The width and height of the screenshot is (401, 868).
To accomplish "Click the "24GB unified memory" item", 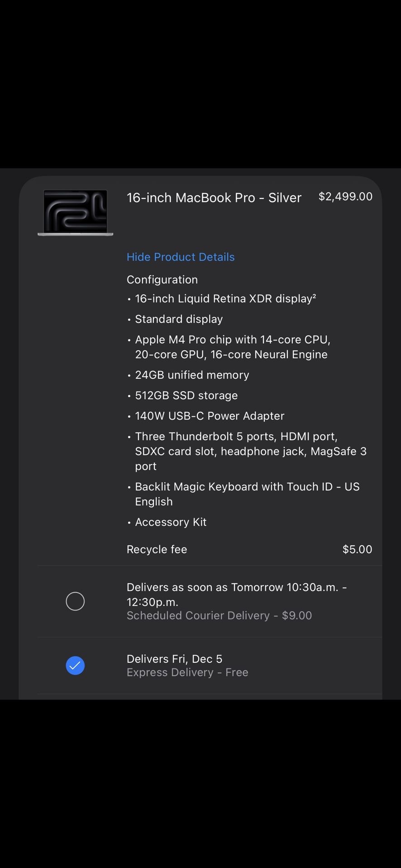I will pyautogui.click(x=192, y=375).
